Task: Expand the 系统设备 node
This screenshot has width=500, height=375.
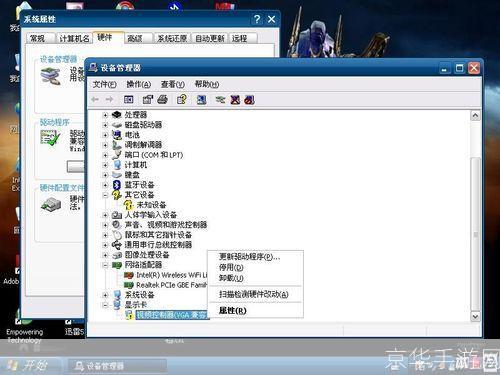Action: point(105,295)
